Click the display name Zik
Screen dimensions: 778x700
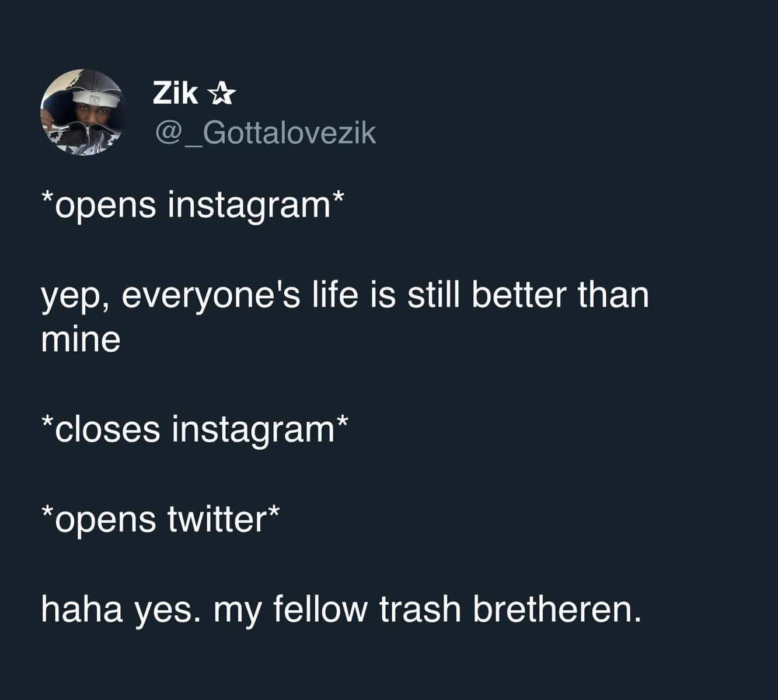(x=175, y=93)
